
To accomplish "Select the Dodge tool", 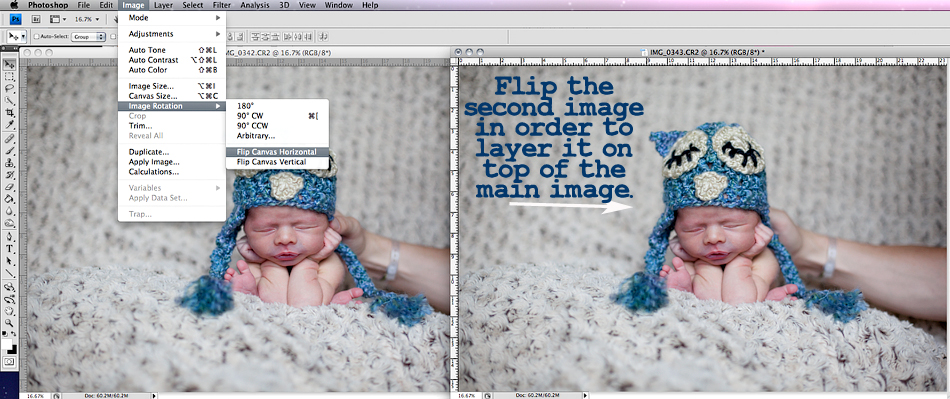I will (x=10, y=223).
